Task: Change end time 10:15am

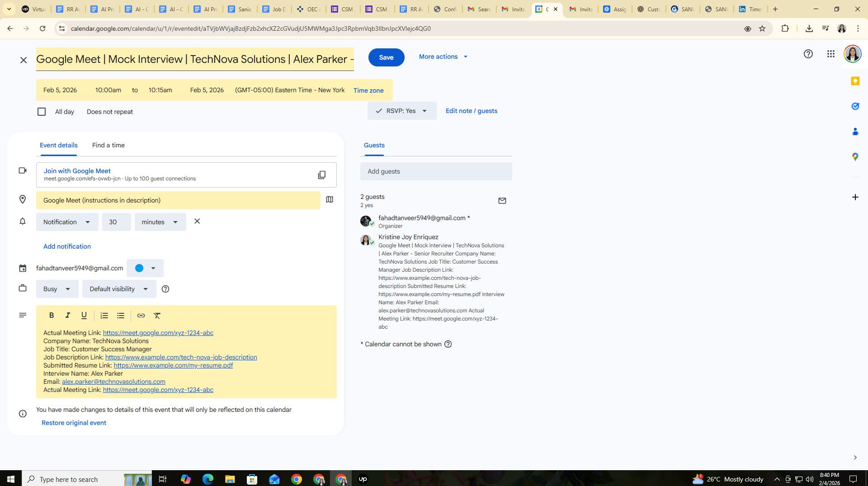Action: point(160,90)
